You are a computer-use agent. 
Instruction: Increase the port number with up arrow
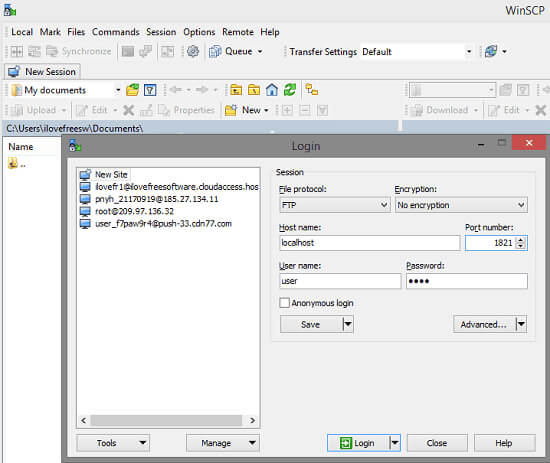coord(521,240)
